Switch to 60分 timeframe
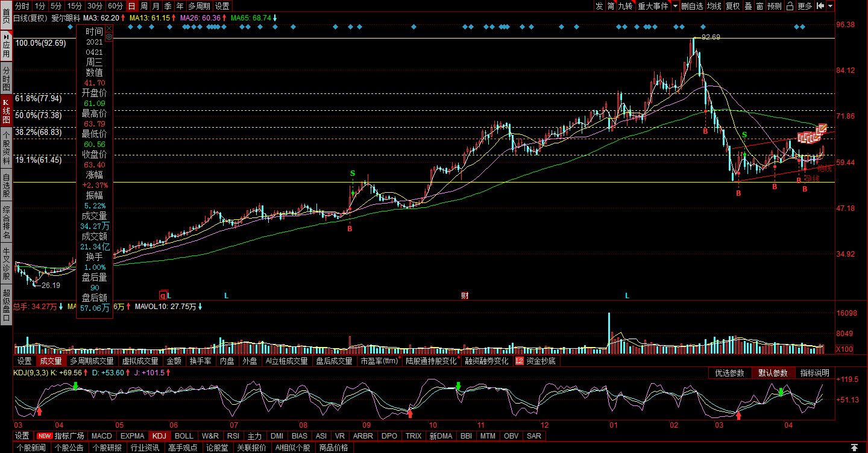Screen dimensions: 868x453 (115, 6)
